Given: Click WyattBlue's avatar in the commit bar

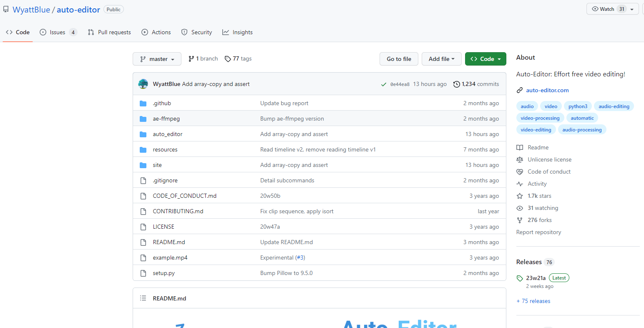Looking at the screenshot, I should coord(143,84).
